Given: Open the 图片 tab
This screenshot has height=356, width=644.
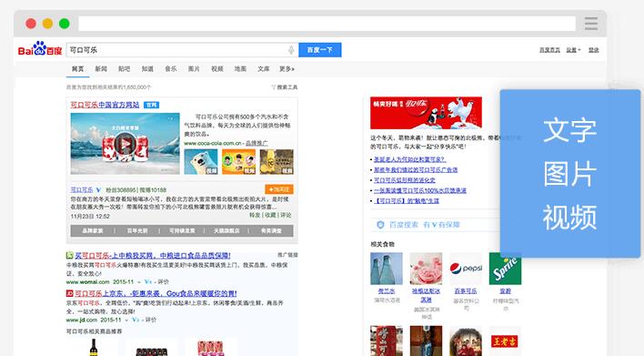Looking at the screenshot, I should tap(194, 69).
